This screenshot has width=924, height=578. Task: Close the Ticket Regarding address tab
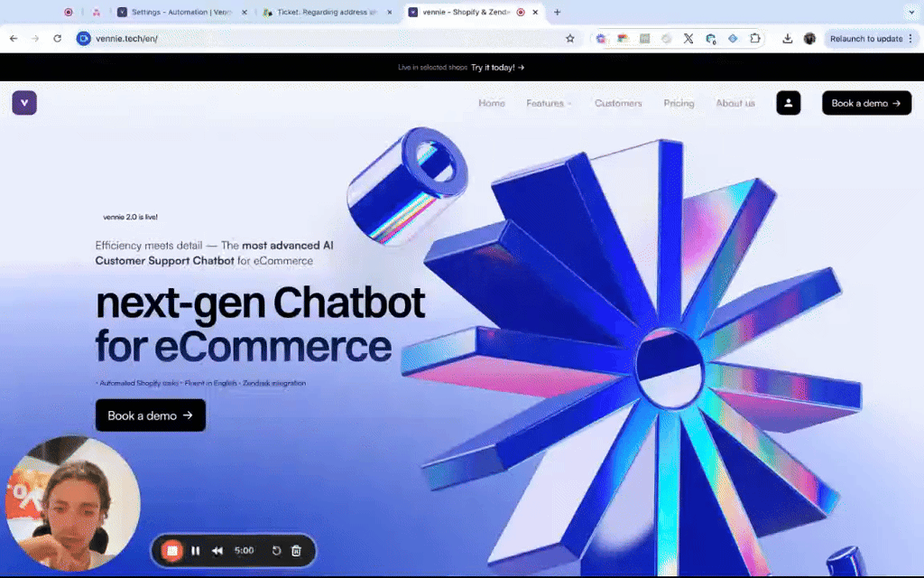(390, 12)
